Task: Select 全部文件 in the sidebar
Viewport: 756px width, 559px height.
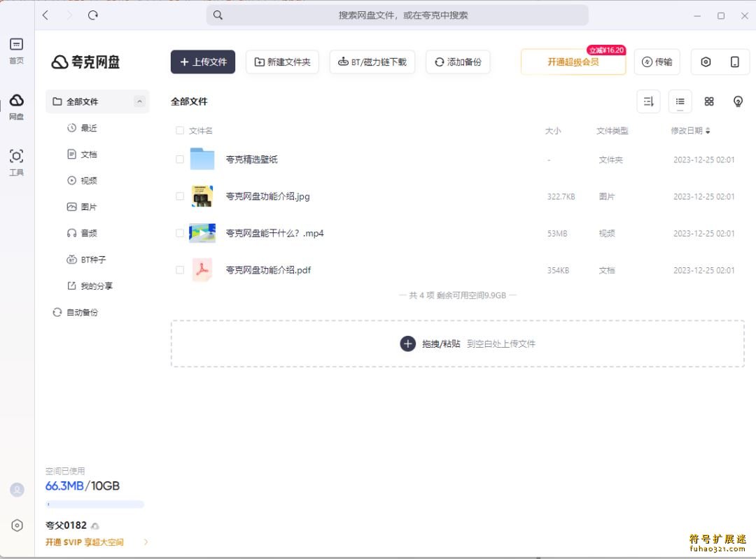Action: click(97, 101)
